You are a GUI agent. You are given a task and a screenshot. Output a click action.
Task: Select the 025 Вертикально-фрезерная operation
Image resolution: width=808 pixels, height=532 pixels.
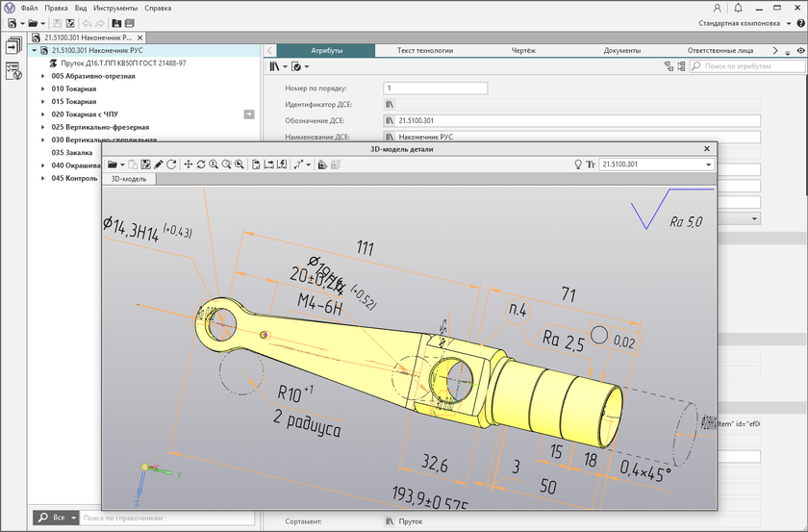pos(100,127)
